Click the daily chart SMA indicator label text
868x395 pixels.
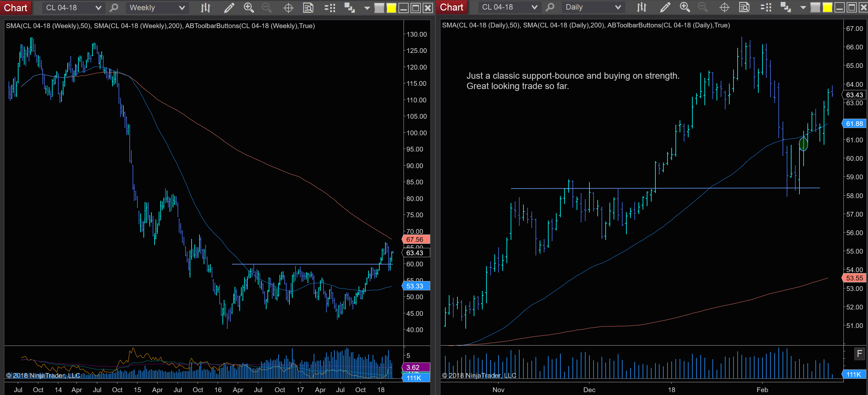586,25
